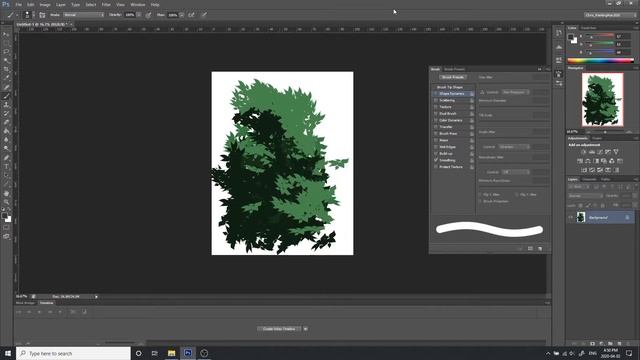This screenshot has height=360, width=640.
Task: Open the brush Mode dropdown in the options bar
Action: 84,15
